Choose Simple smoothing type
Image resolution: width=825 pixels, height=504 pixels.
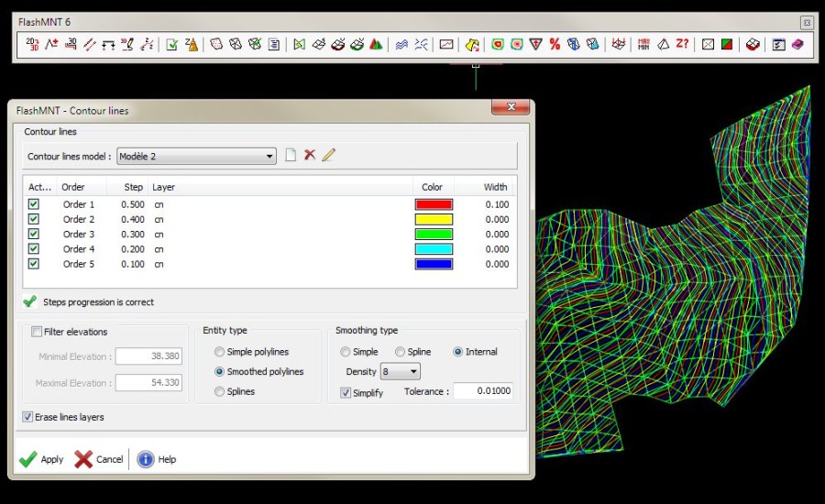click(346, 352)
